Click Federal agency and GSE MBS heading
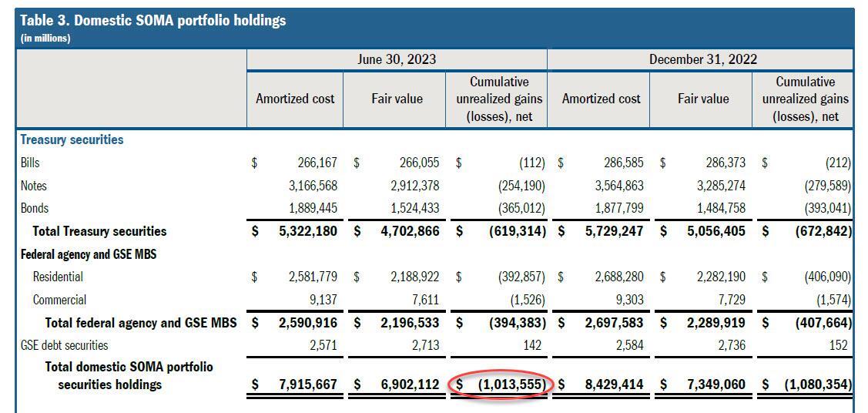868x413 pixels. 88,254
